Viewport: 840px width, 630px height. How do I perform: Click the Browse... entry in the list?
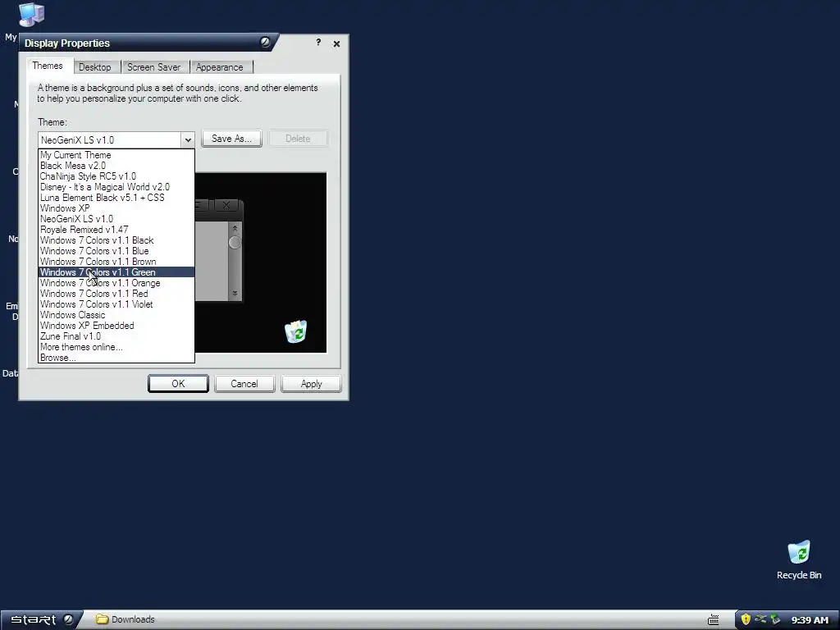tap(116, 358)
